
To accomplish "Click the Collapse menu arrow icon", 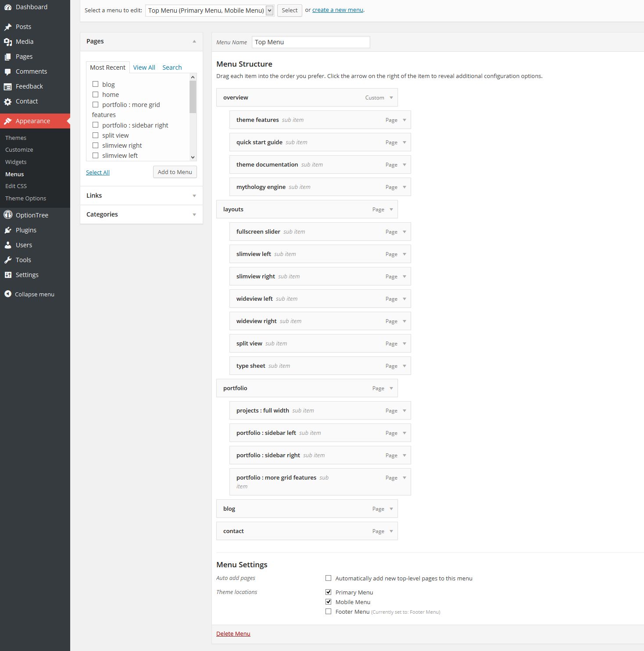I will pos(8,294).
